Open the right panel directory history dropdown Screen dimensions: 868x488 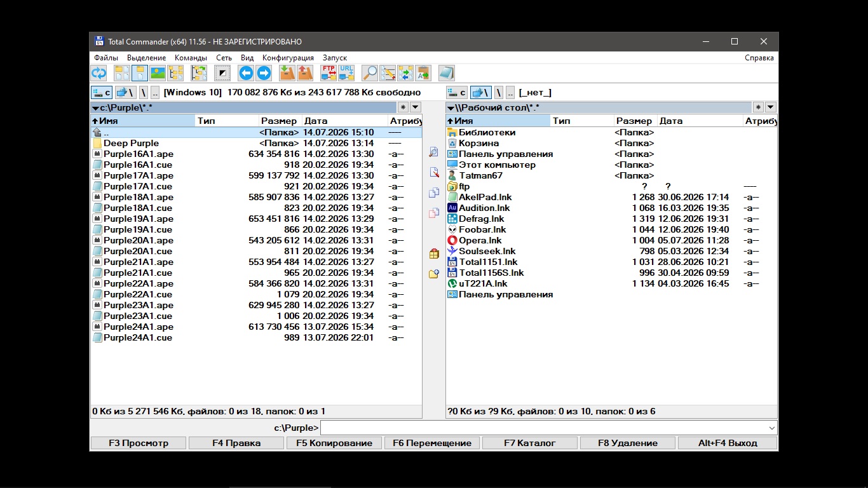click(770, 107)
